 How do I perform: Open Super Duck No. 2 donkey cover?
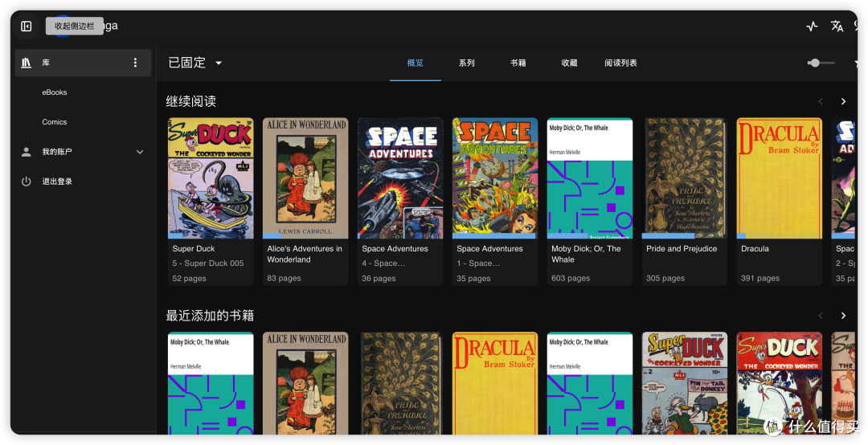[684, 383]
